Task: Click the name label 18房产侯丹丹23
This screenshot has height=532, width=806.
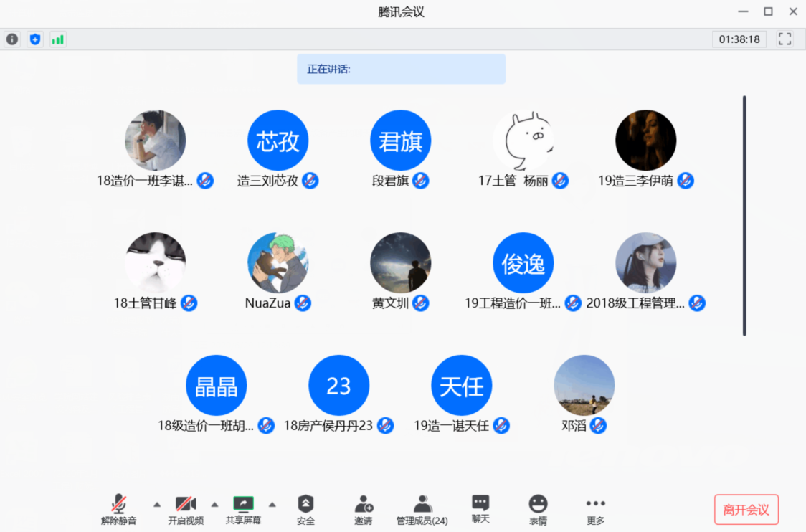Action: (328, 426)
